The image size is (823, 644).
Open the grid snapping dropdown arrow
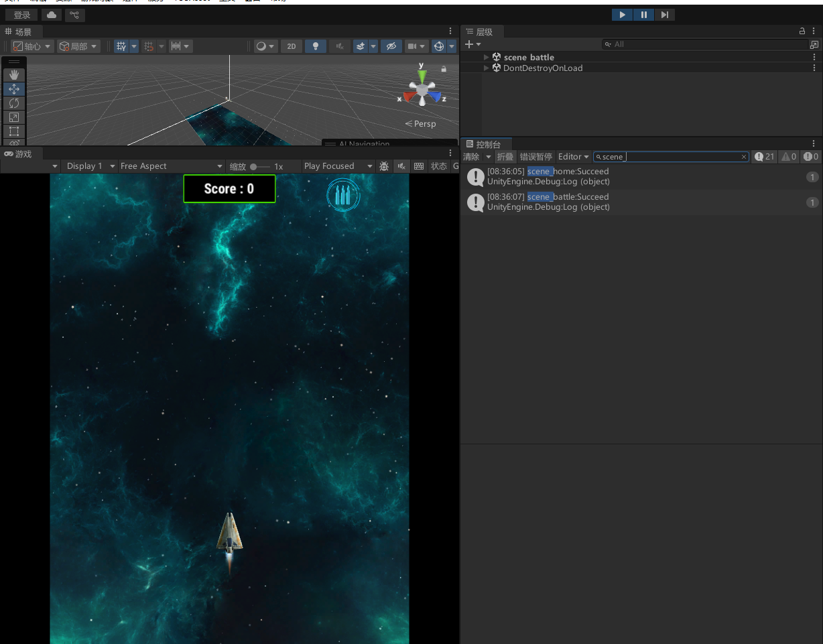tap(134, 46)
